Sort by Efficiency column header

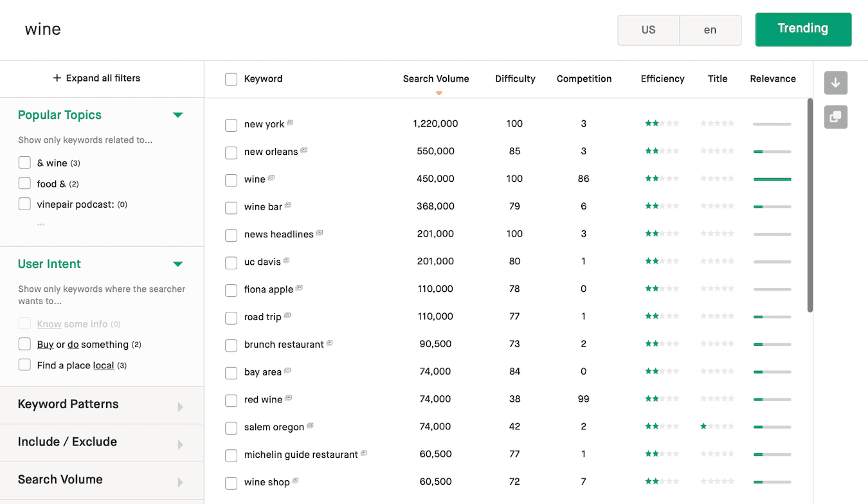[x=662, y=78]
